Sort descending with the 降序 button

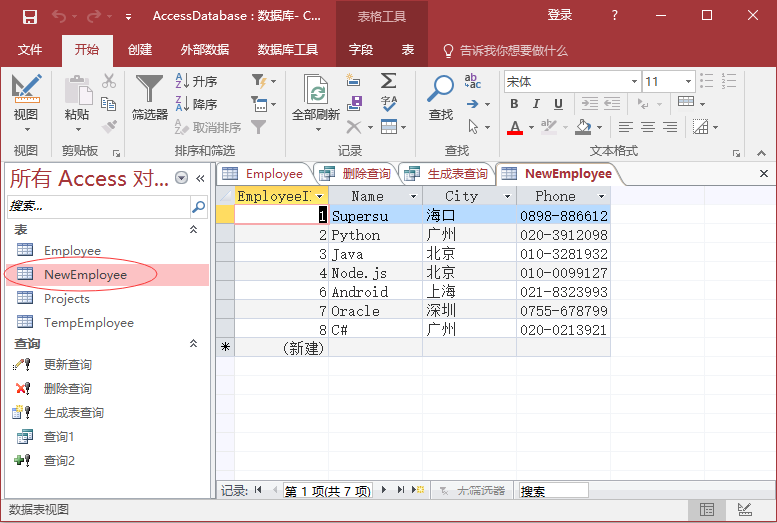[x=196, y=104]
